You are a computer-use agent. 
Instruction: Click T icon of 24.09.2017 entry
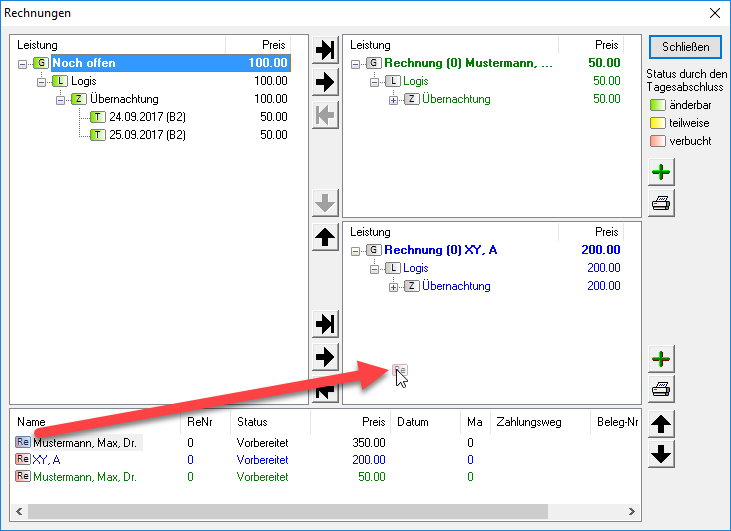click(x=97, y=117)
